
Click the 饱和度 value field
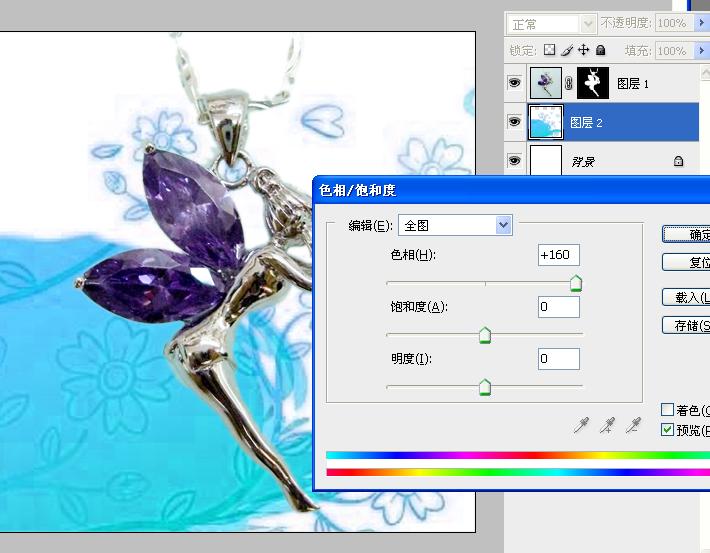[x=559, y=307]
